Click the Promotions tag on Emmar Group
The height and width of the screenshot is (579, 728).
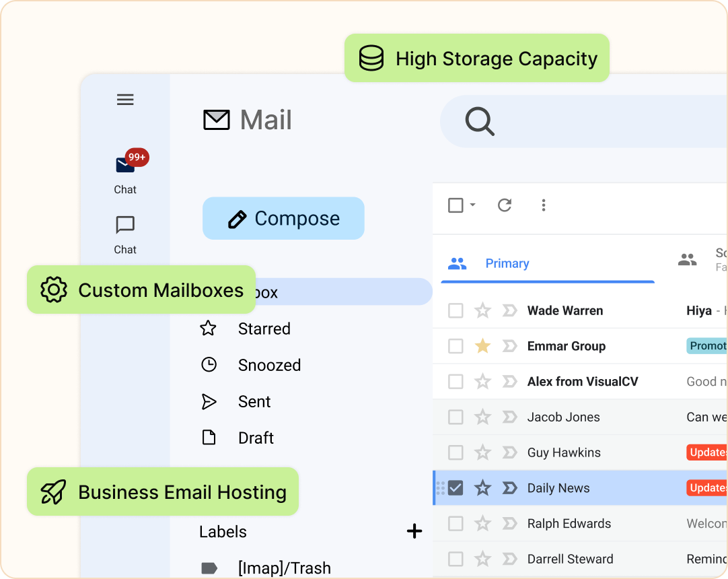click(x=706, y=346)
